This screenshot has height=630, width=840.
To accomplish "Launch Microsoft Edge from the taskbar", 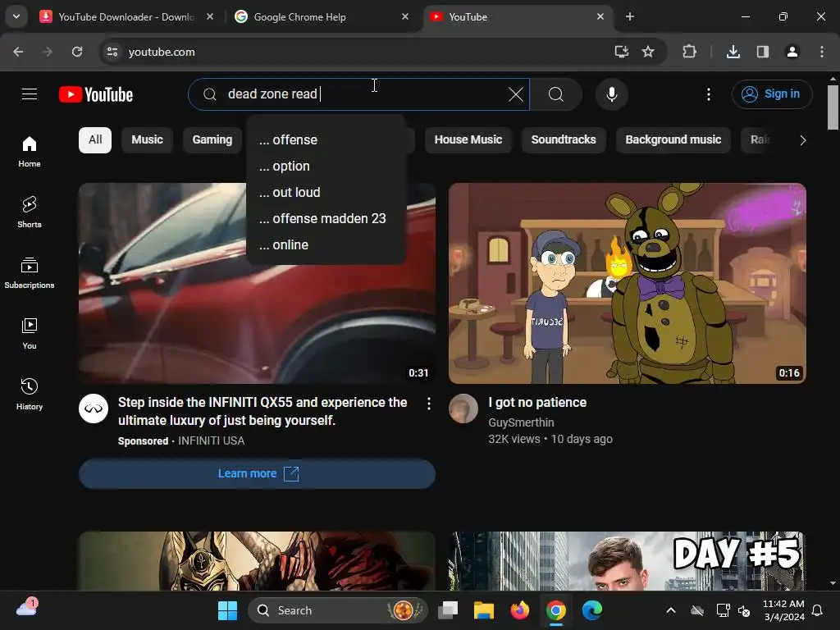I will pos(592,610).
